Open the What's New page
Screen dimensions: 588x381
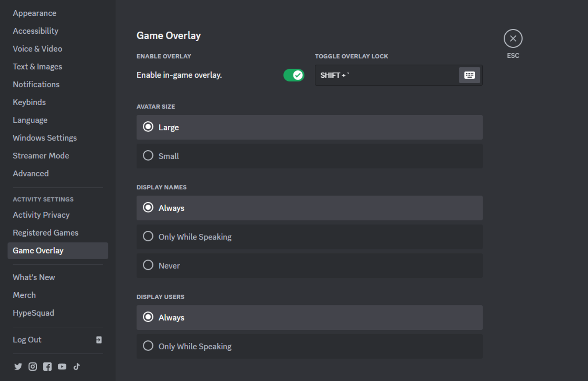[x=34, y=277]
